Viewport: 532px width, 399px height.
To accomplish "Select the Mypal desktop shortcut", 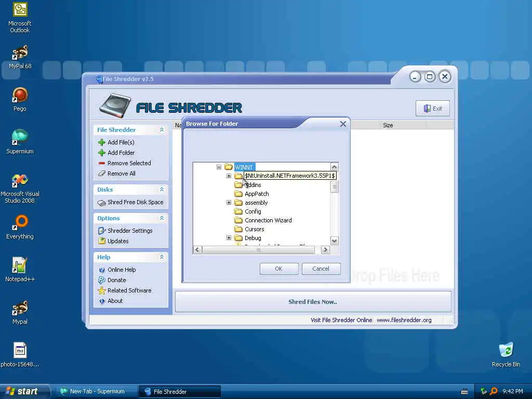I will tap(20, 312).
